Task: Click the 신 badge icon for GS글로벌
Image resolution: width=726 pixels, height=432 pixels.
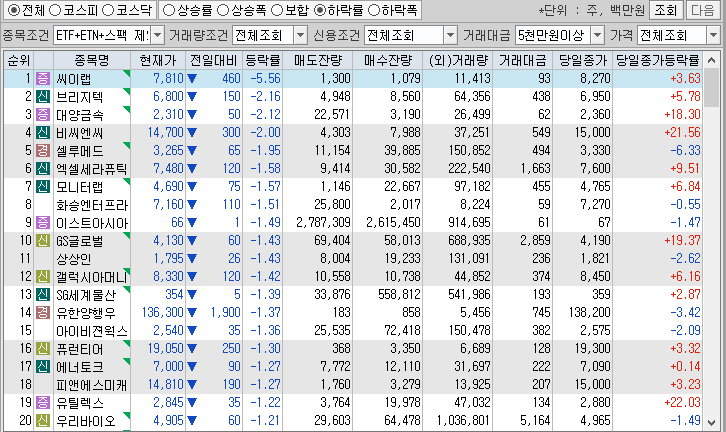Action: click(x=43, y=241)
